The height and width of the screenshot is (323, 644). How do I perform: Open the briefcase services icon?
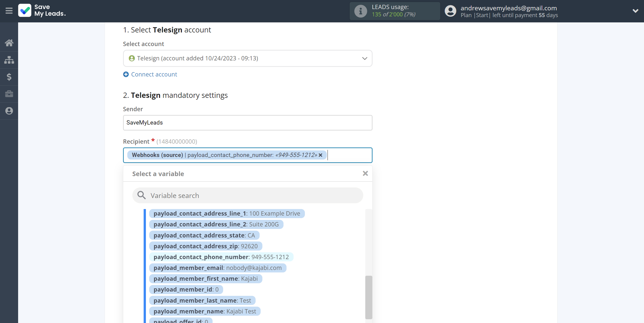point(9,94)
